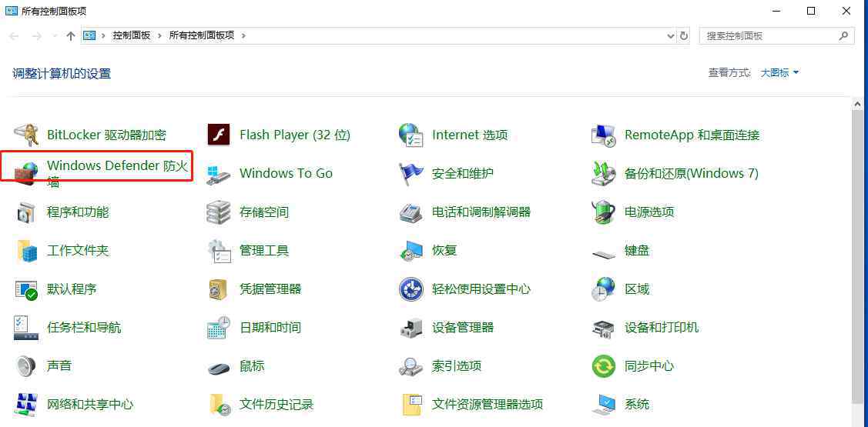Go up one level with up arrow

coord(70,36)
